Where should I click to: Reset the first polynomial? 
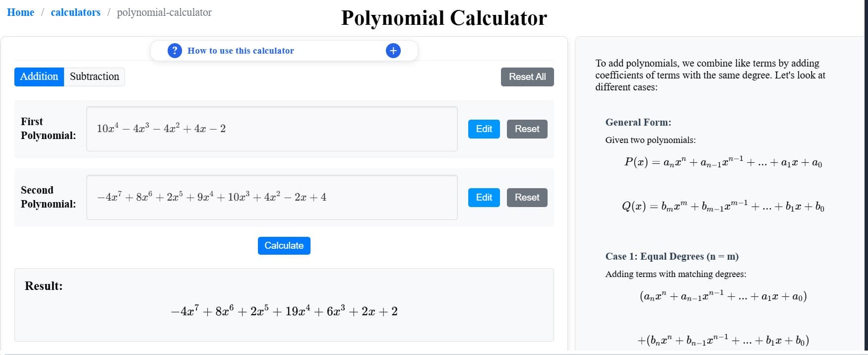coord(527,129)
